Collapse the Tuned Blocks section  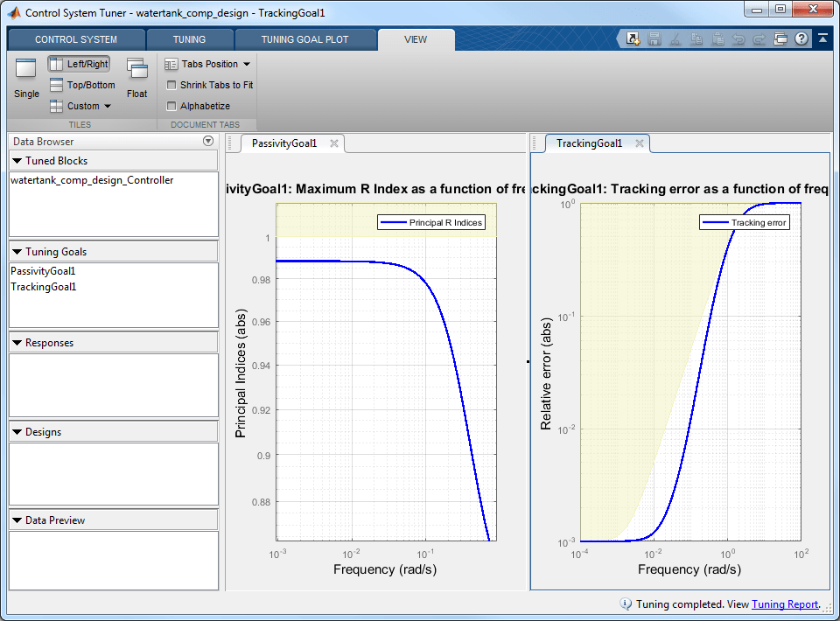click(17, 161)
